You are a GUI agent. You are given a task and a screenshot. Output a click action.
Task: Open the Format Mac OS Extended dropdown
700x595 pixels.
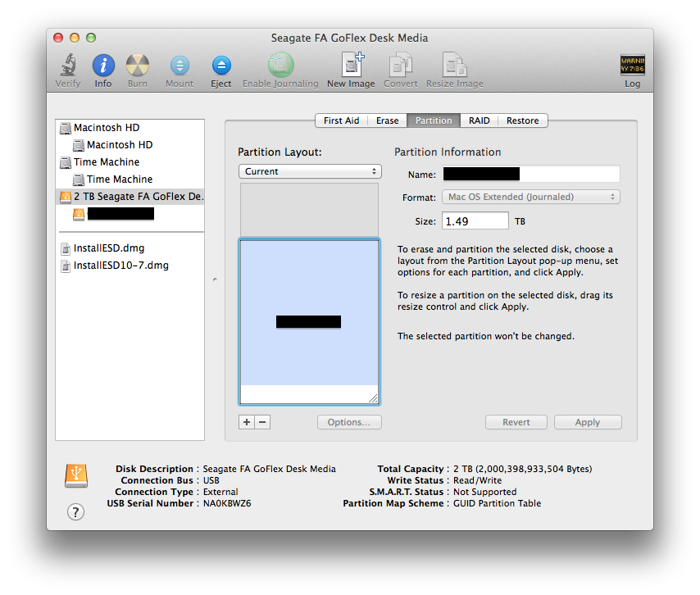(x=531, y=197)
